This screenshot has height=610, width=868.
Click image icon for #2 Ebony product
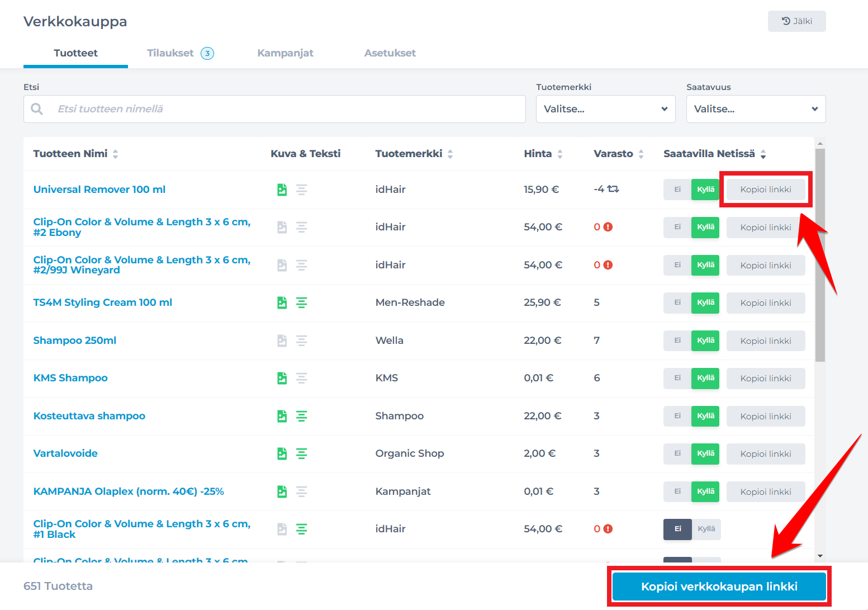(282, 227)
